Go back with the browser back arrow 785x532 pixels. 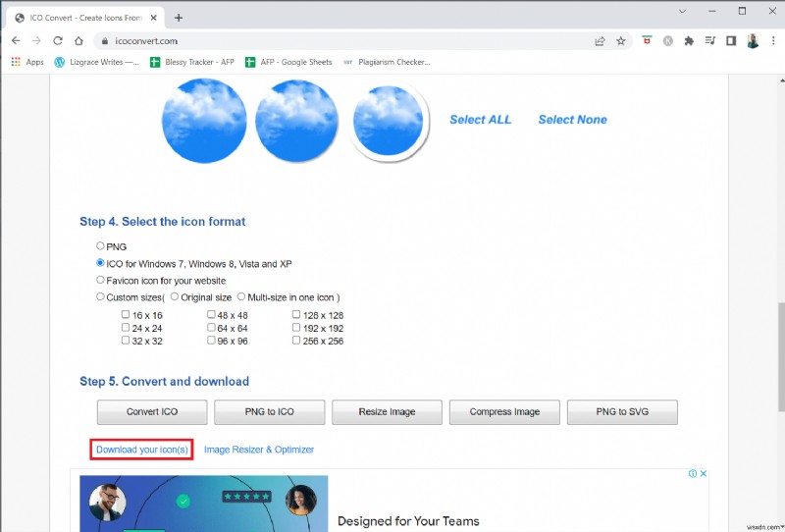coord(16,41)
